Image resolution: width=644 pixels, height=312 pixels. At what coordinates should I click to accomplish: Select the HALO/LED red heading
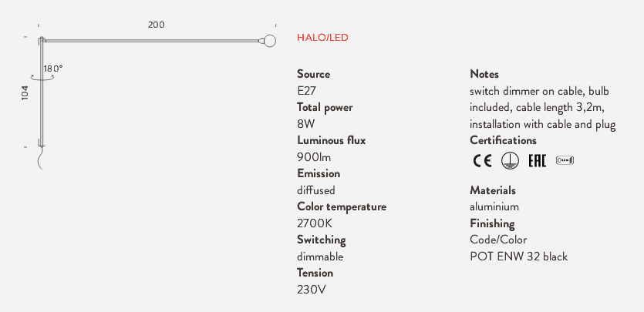click(x=322, y=38)
